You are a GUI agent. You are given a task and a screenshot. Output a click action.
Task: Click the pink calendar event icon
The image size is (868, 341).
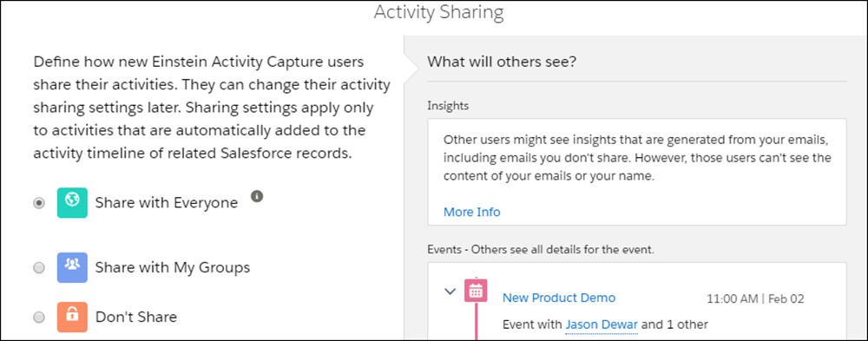click(x=476, y=290)
